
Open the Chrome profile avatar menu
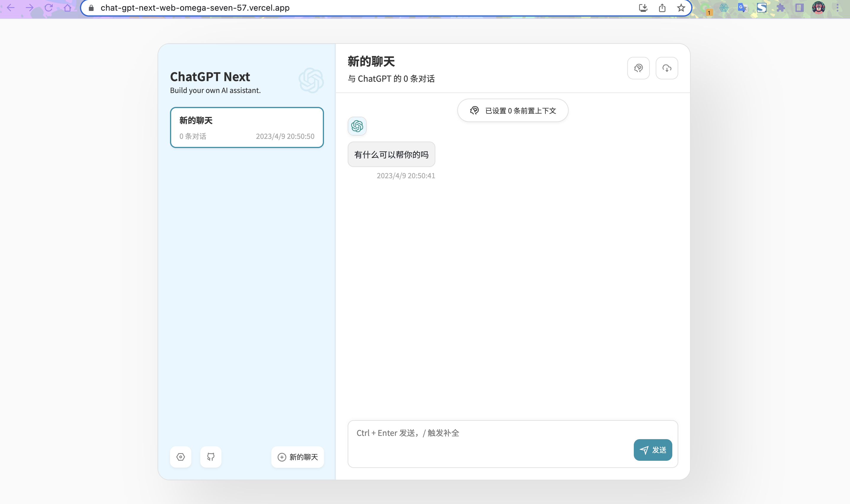click(818, 8)
